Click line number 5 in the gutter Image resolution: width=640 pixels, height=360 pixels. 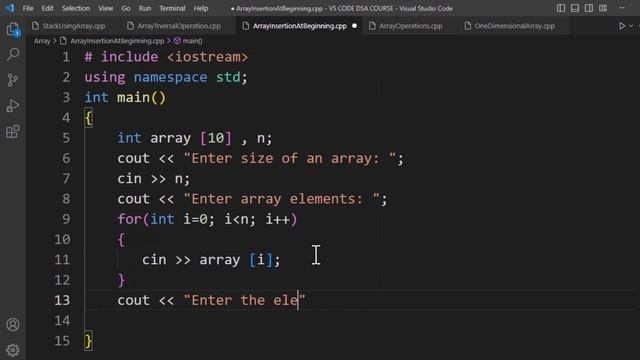click(66, 138)
